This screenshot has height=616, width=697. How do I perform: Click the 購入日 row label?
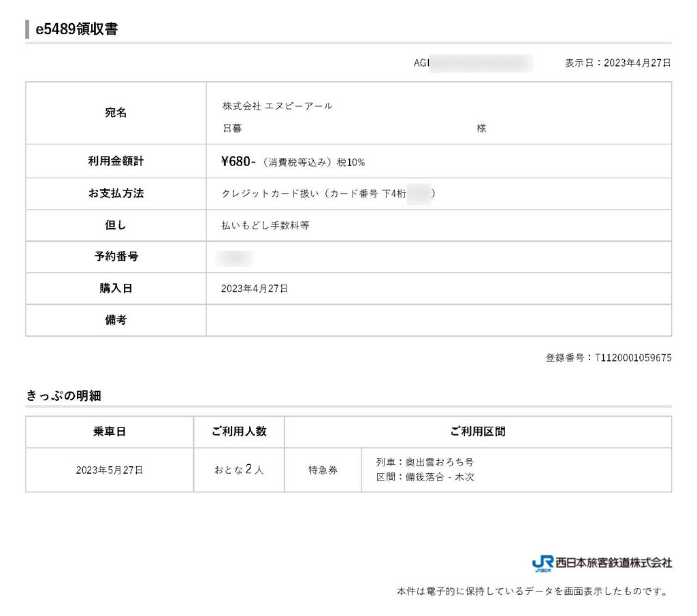point(116,288)
